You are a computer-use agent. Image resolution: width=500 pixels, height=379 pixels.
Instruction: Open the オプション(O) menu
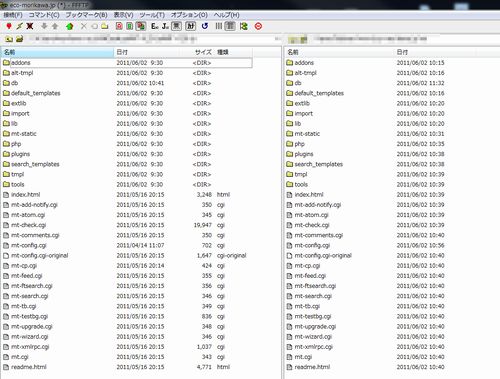(189, 15)
